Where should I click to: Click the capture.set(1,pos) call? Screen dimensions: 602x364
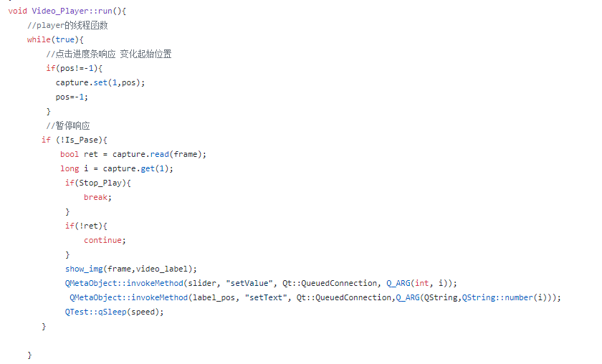[x=100, y=82]
